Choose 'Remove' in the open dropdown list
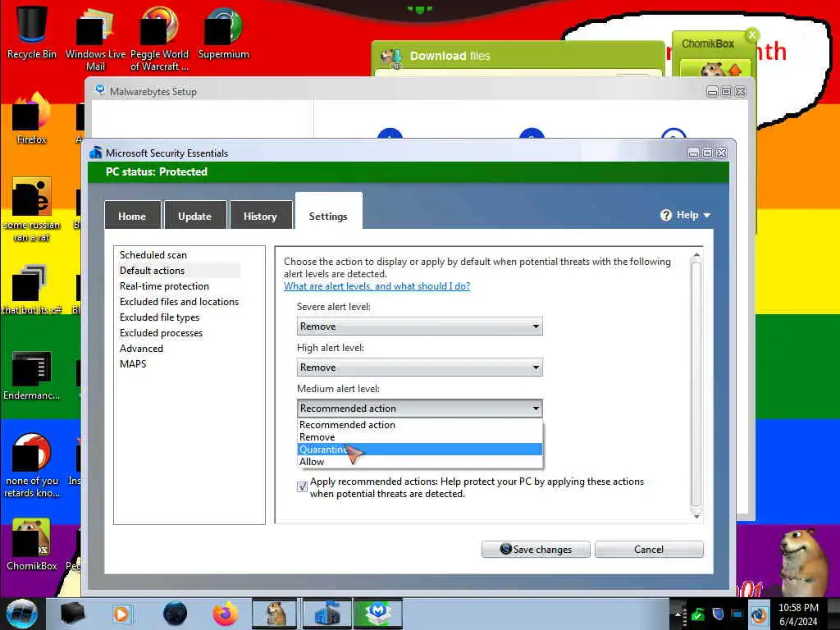 (x=420, y=437)
